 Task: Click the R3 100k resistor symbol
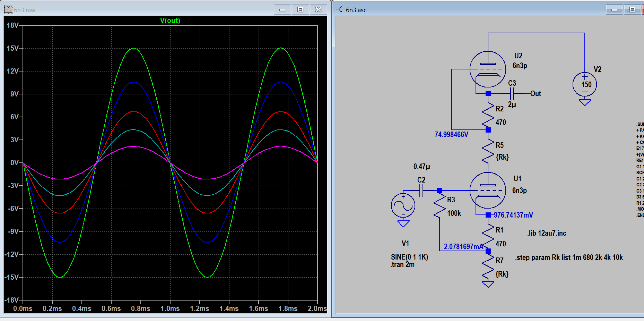440,205
